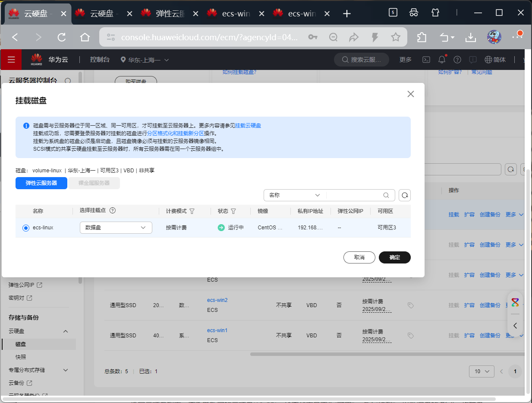Open the 更多 header menu
Viewport: 532px width, 403px height.
pos(406,60)
